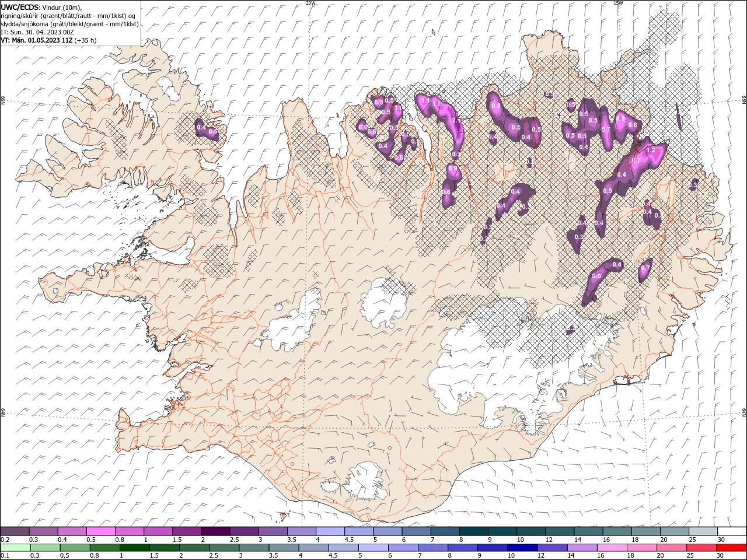Screen dimensions: 747x560
Task: Pick the rain scale swatch starting at 3
Action: coord(254,548)
